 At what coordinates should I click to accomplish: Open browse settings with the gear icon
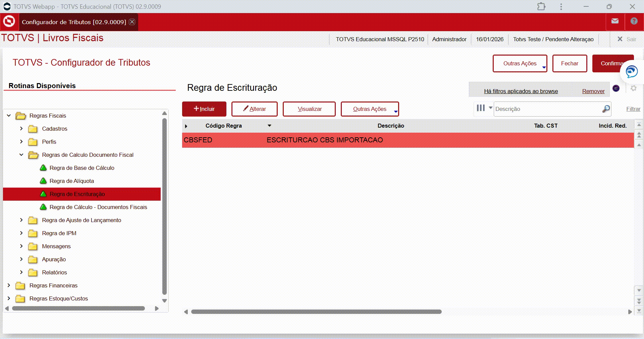click(633, 88)
